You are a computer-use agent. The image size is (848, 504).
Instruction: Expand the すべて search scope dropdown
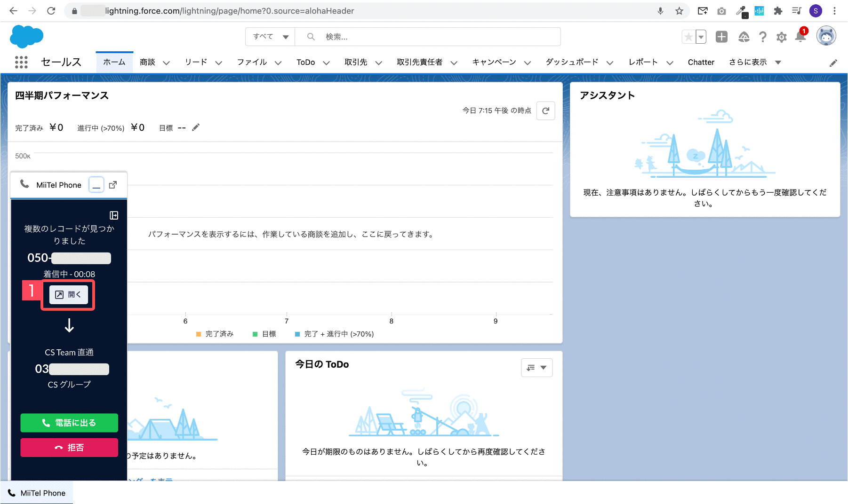tap(270, 37)
